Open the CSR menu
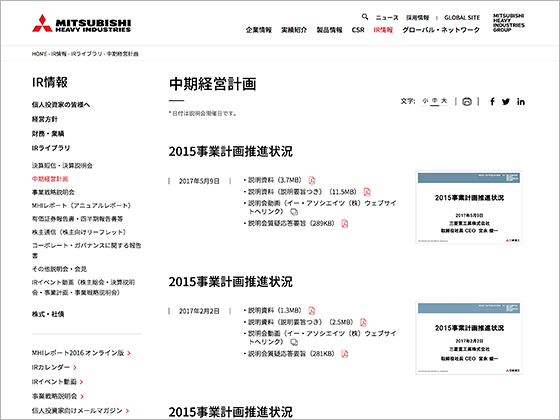Viewport: 560px width, 420px height. tap(358, 30)
